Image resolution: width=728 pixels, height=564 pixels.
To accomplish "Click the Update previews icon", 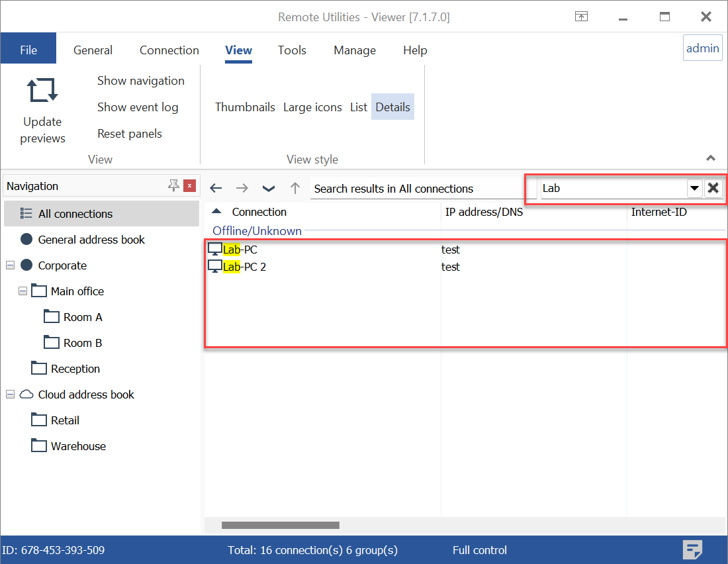I will (42, 90).
